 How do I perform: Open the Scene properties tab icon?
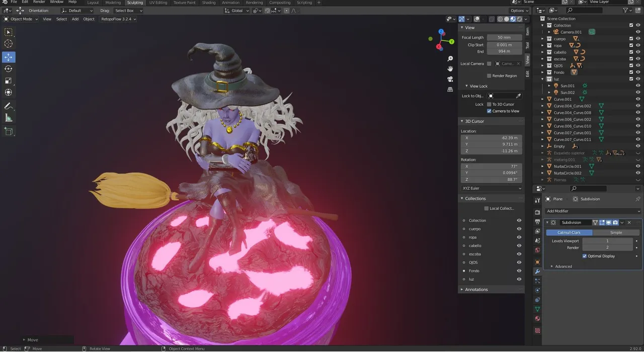537,241
